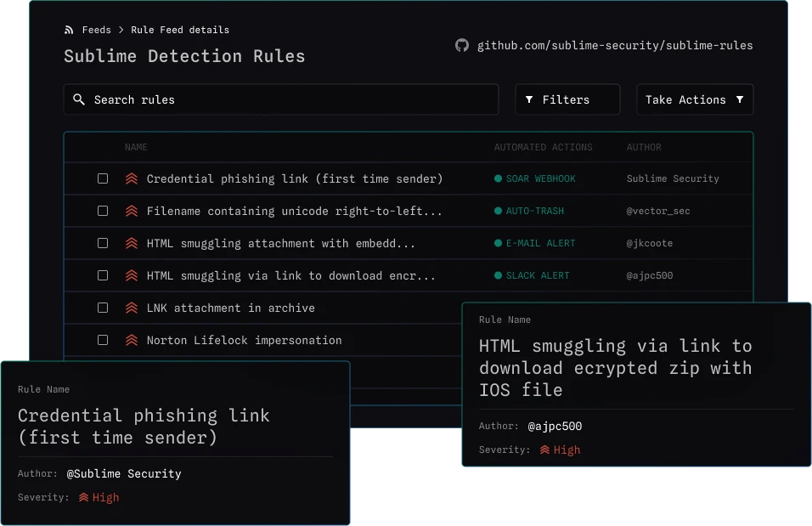Viewport: 812px width, 526px height.
Task: Open rule Filename containing unicode right-to-left
Action: (294, 211)
